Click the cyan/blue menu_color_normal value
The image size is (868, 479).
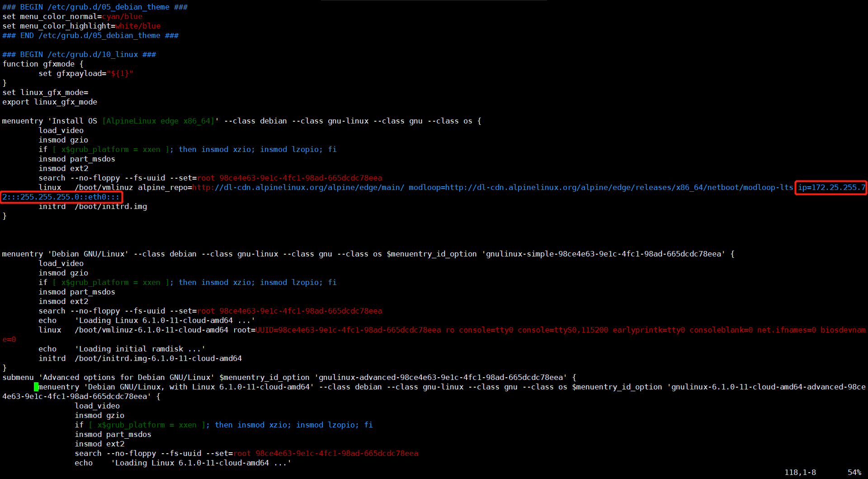coord(122,16)
